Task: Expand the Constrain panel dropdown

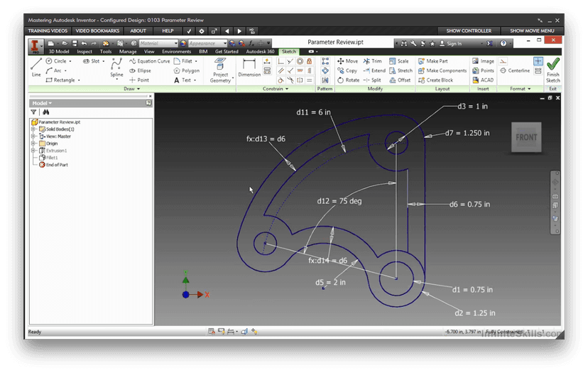Action: [276, 89]
